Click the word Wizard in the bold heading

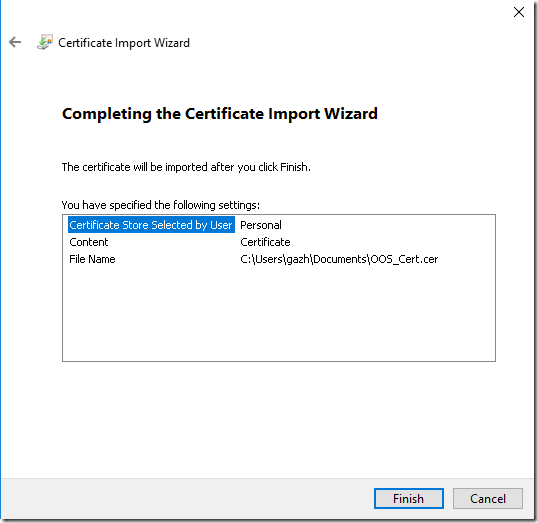(351, 114)
